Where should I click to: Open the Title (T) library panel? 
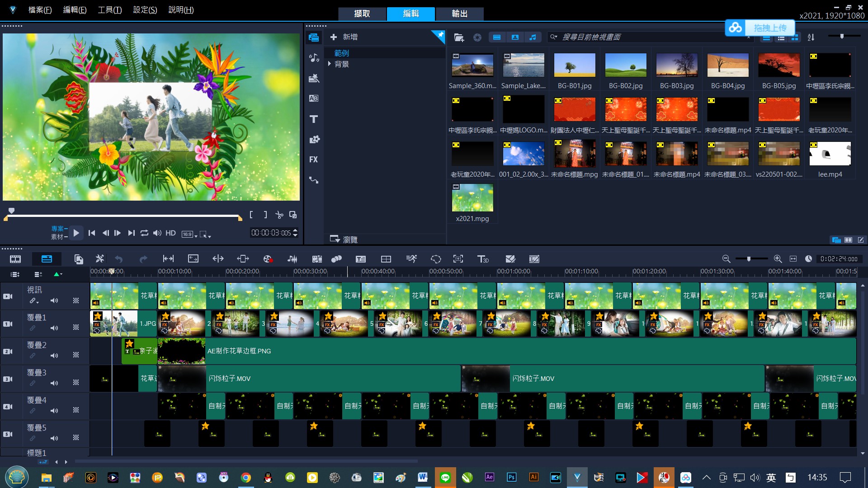pyautogui.click(x=314, y=119)
